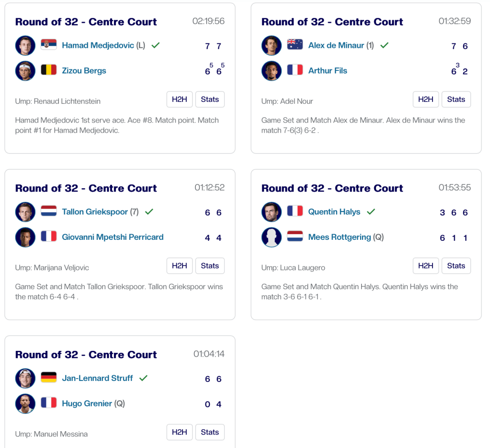Open Zizou Bergs player profile link

click(84, 70)
